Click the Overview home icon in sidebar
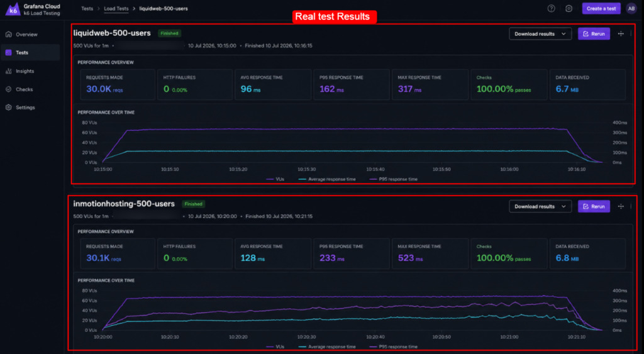 8,35
